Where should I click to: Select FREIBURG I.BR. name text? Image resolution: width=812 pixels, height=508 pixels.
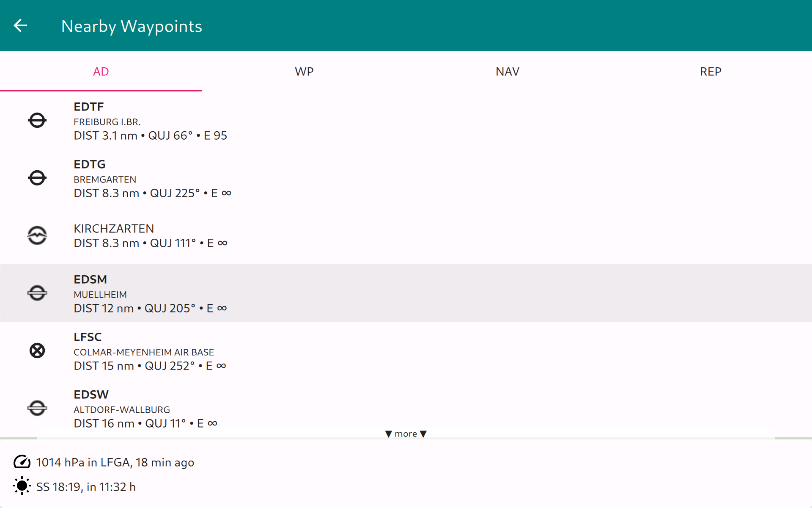(x=107, y=122)
